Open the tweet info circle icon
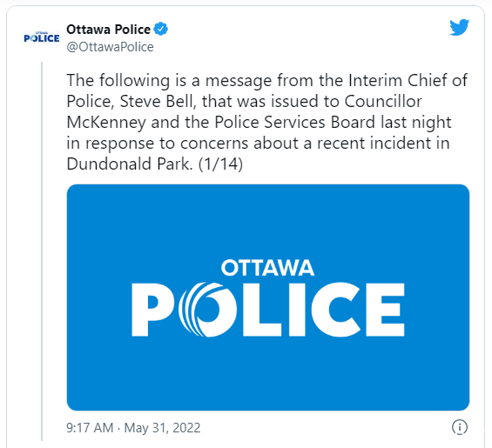Viewport: 492px width, 448px height. pos(460,427)
